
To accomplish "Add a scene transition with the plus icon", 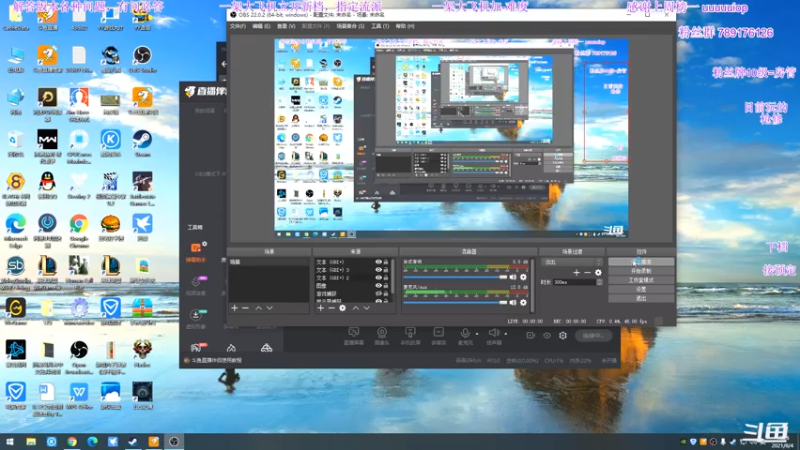I will [576, 273].
